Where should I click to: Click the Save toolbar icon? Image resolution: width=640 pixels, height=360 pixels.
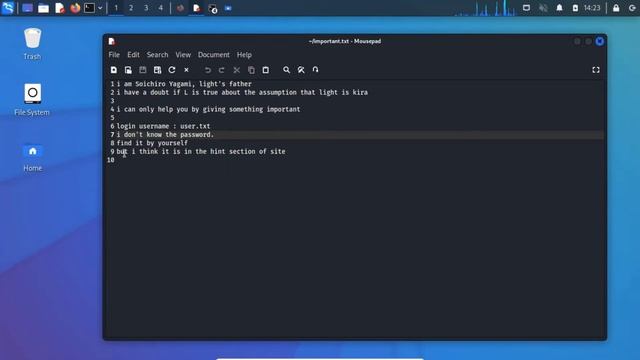(x=142, y=70)
